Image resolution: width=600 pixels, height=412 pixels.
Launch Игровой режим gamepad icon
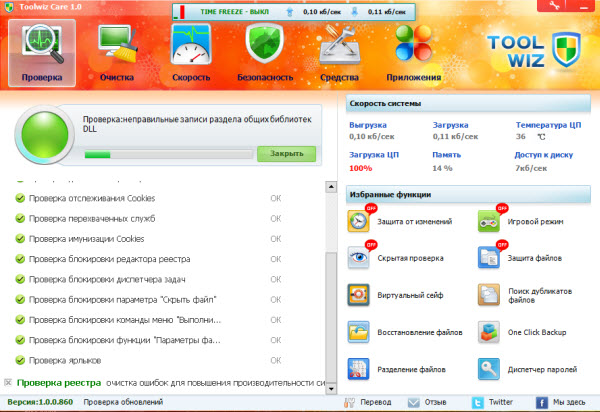coord(489,221)
